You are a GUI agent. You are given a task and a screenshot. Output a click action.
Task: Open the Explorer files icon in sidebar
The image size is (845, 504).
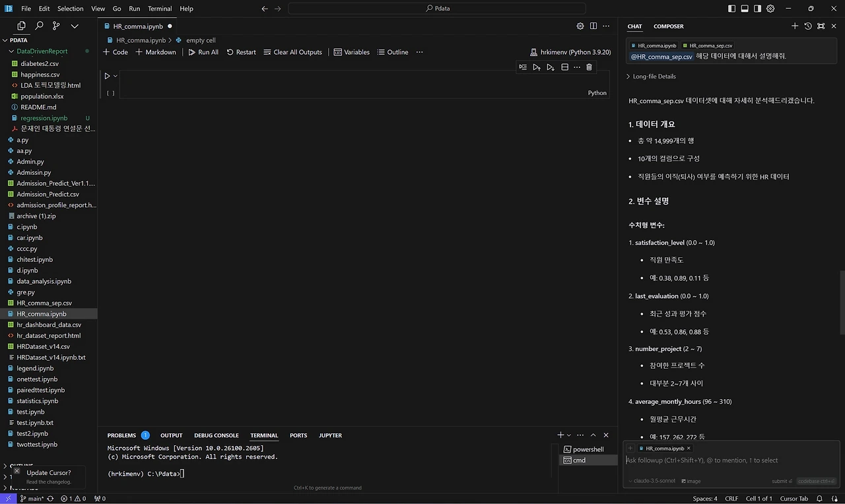tap(22, 26)
